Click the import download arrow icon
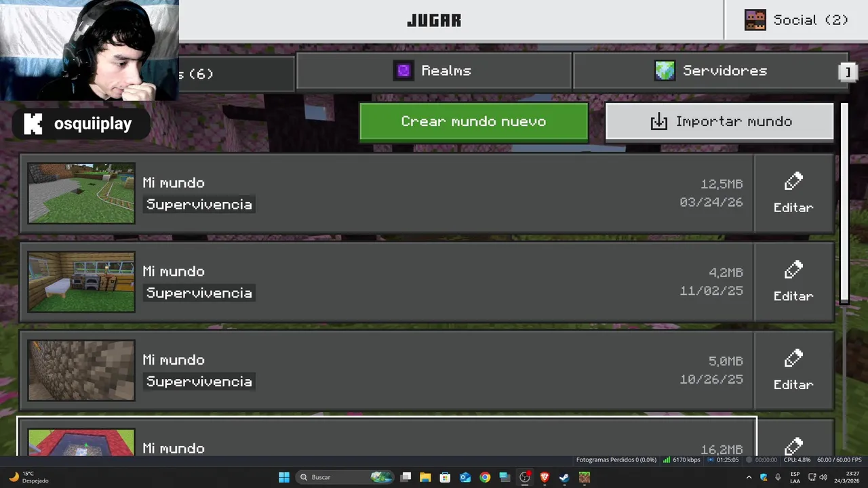 658,121
